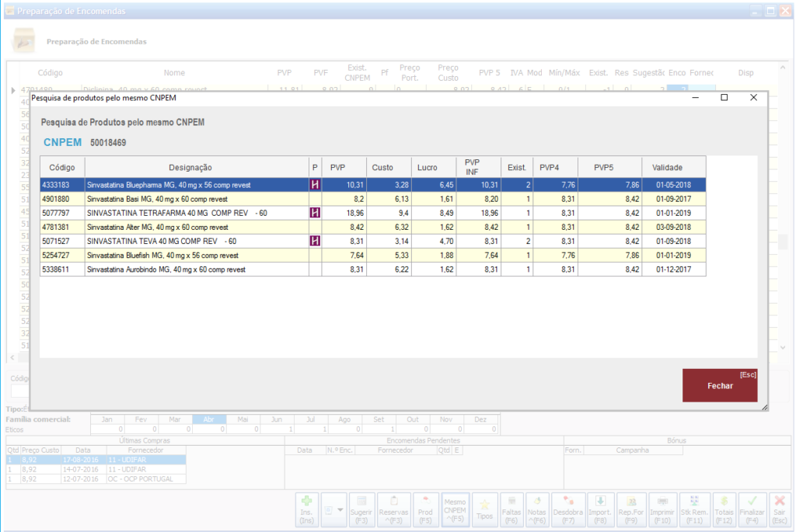Viewport: 796px width, 532px height.
Task: Click the Totais (F12) icon
Action: 724,509
